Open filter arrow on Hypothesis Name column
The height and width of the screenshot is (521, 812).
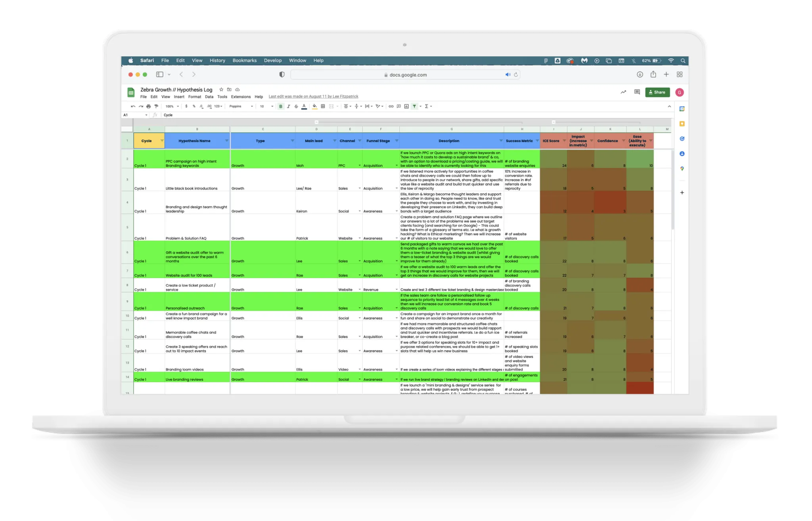[227, 141]
